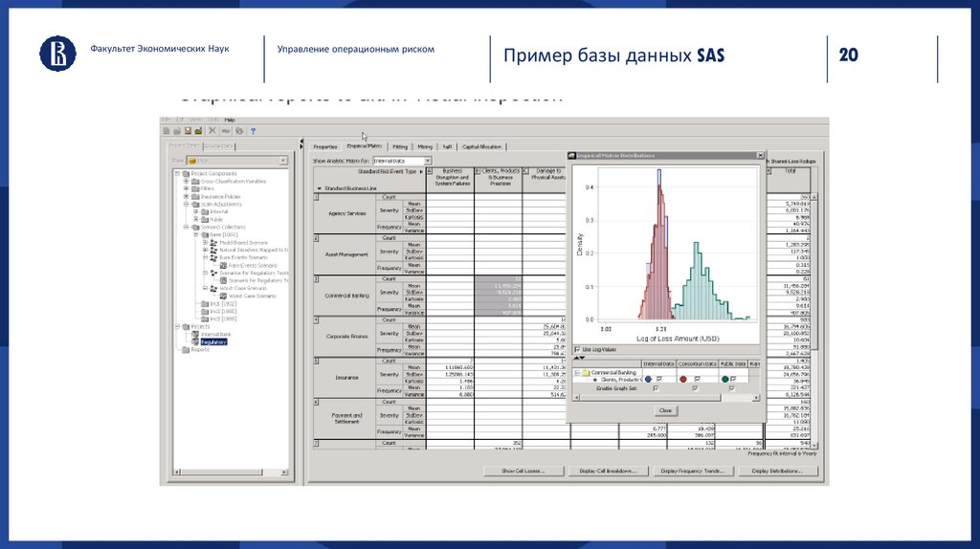Click the blue question mark Help icon

tap(253, 131)
